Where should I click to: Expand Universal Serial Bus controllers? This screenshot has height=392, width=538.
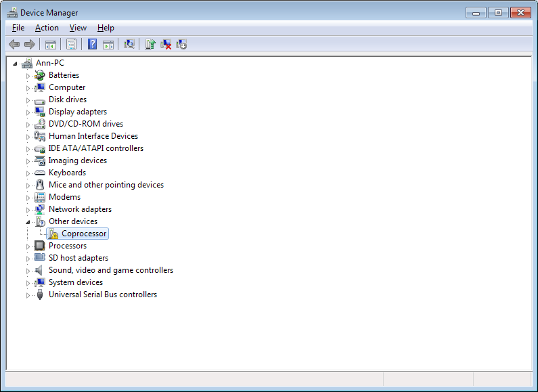pyautogui.click(x=28, y=295)
